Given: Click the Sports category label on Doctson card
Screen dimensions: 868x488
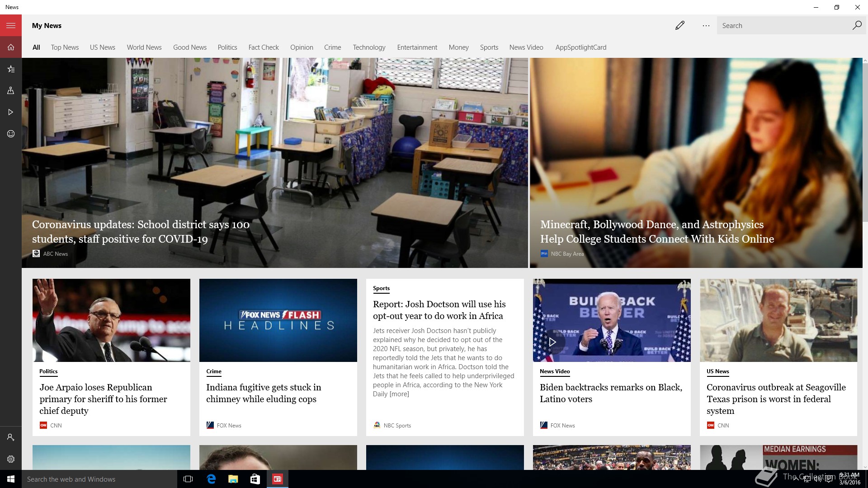Looking at the screenshot, I should (x=381, y=288).
